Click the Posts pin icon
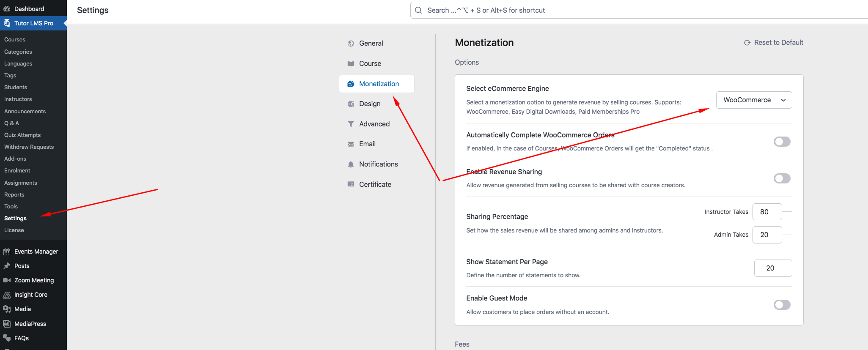The height and width of the screenshot is (350, 868). 7,266
